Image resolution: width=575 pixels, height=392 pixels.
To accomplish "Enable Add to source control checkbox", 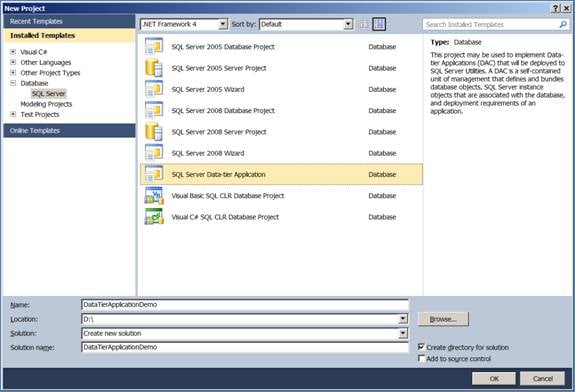I will 421,358.
